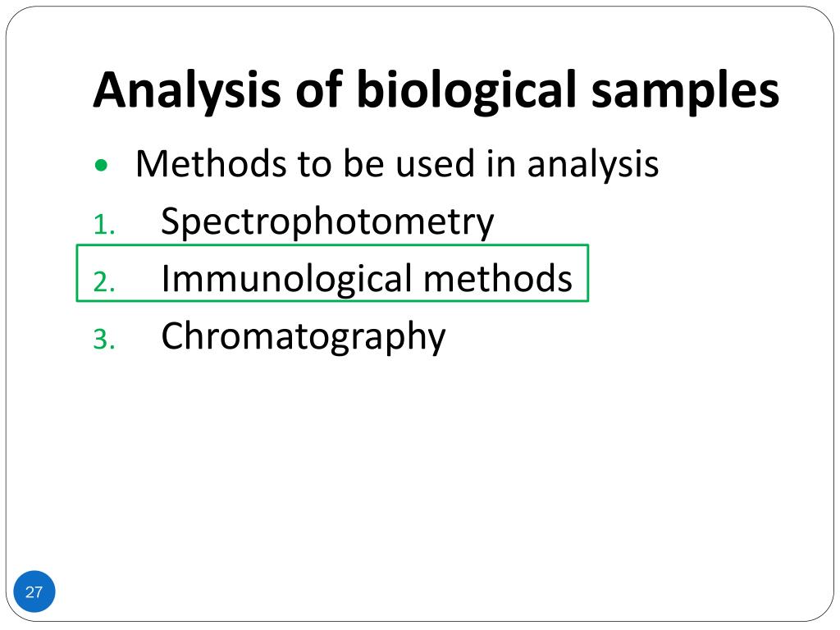The height and width of the screenshot is (630, 840).
Task: Click the word 'Methods' in the bullet line
Action: [210, 163]
